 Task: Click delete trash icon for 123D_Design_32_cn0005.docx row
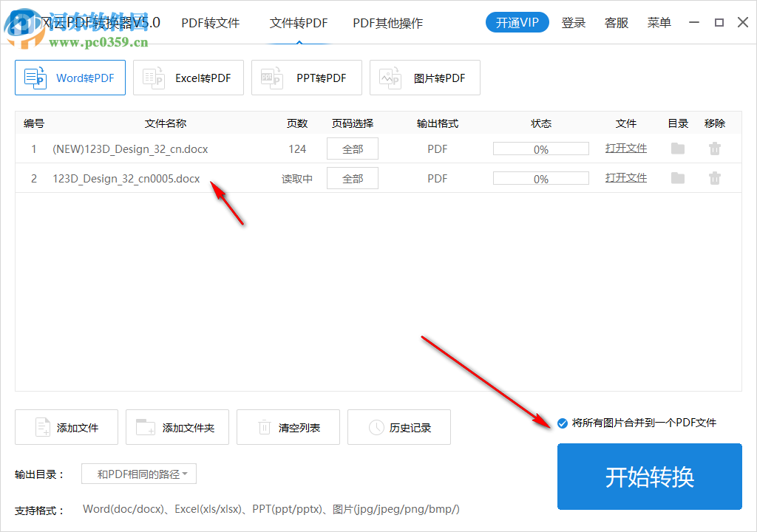pyautogui.click(x=715, y=178)
